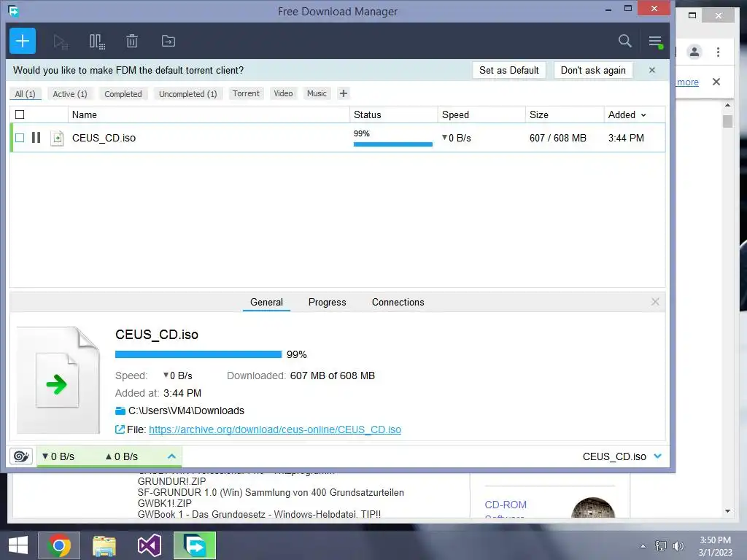Click the external link icon next to File

(x=120, y=429)
